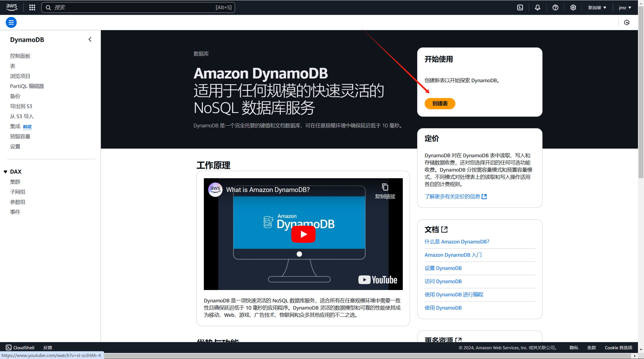The image size is (644, 359).
Task: Collapse the DAX section triangle
Action: click(x=5, y=172)
